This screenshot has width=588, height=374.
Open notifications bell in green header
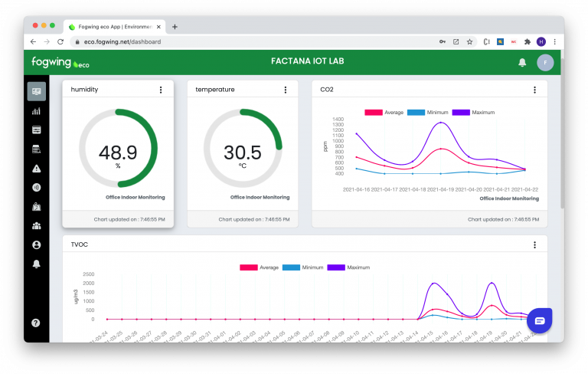pyautogui.click(x=522, y=62)
